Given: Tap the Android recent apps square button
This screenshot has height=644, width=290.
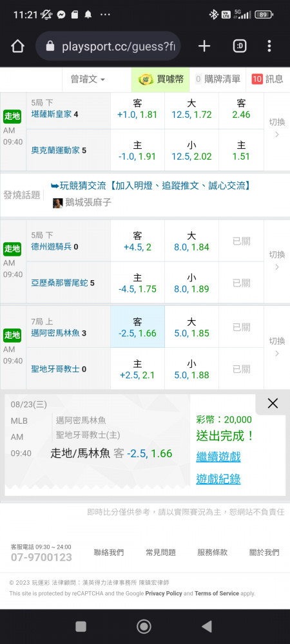Looking at the screenshot, I should [81, 627].
